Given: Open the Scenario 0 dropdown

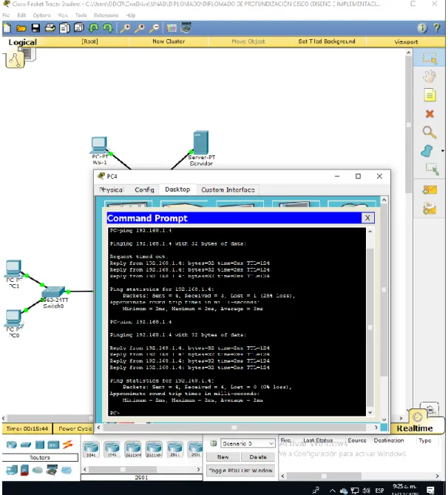Looking at the screenshot, I should (x=248, y=443).
